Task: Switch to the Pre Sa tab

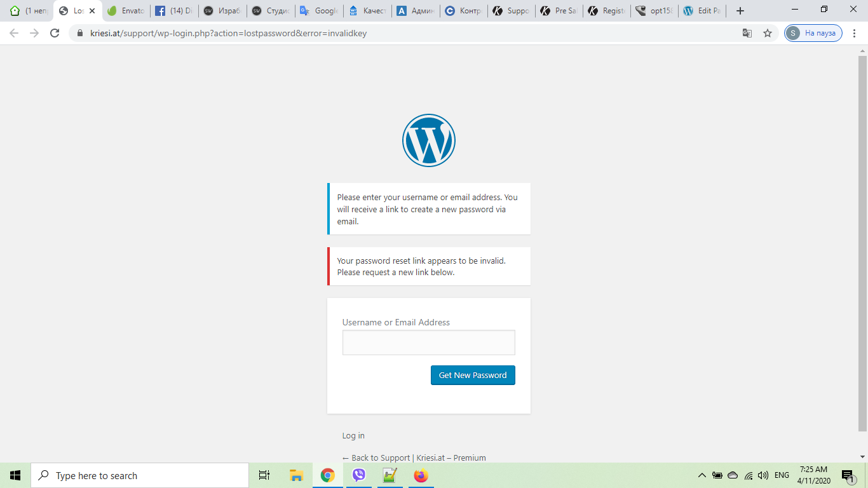Action: [560, 11]
